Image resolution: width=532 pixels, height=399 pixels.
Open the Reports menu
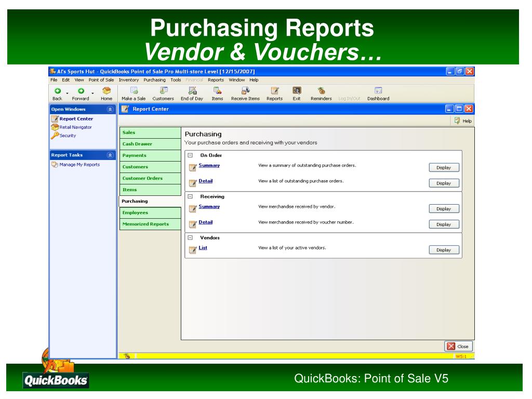216,80
